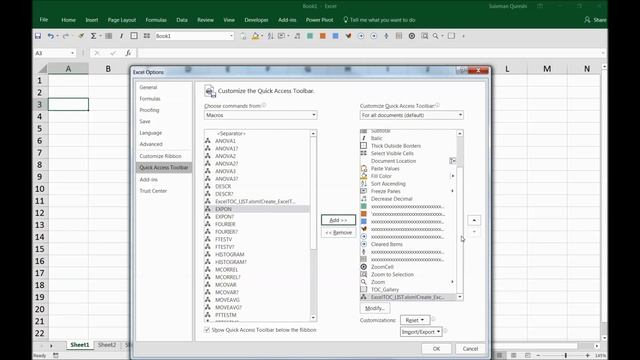Click the green square macro icon in toolbar
The width and height of the screenshot is (640, 360).
[310, 36]
